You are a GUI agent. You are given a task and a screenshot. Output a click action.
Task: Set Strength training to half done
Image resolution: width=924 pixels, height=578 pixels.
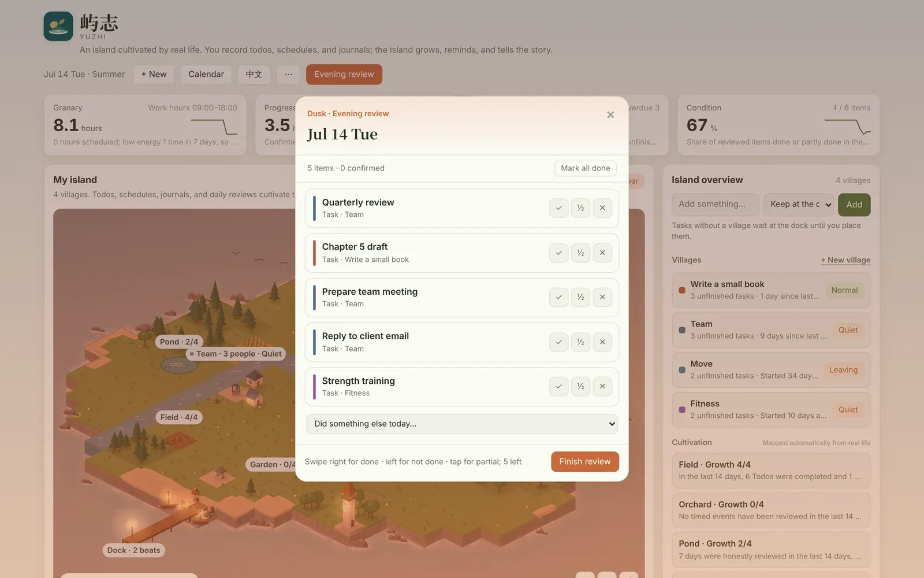point(580,387)
